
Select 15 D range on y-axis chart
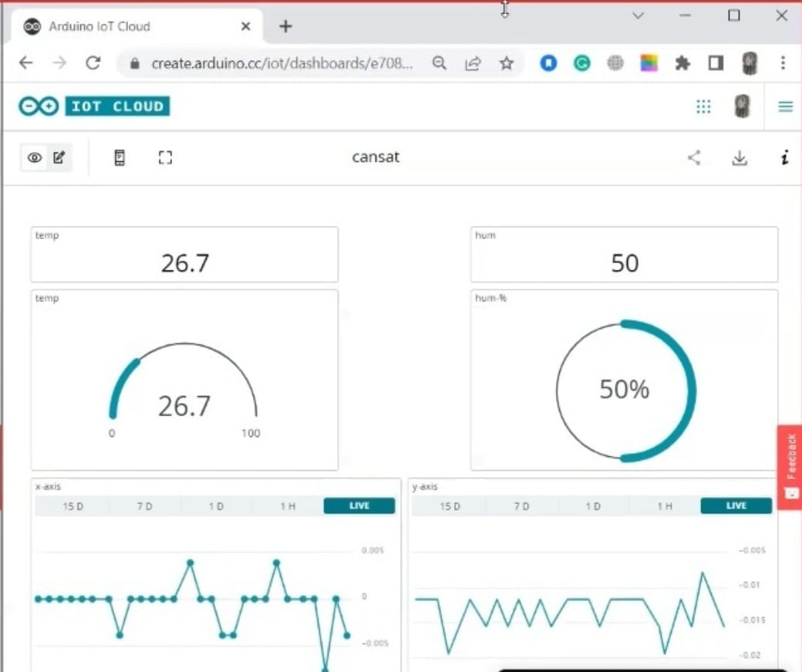coord(450,506)
